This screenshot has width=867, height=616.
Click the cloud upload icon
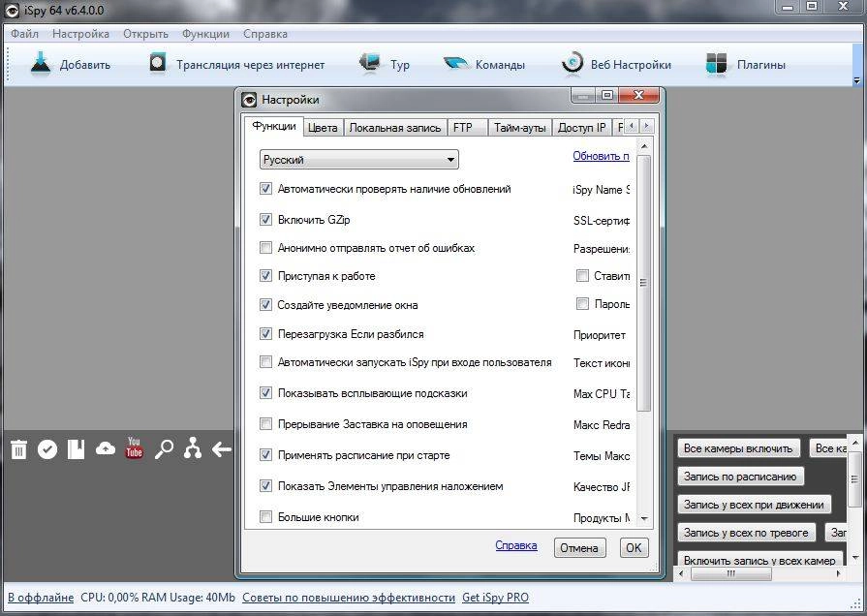pyautogui.click(x=105, y=448)
